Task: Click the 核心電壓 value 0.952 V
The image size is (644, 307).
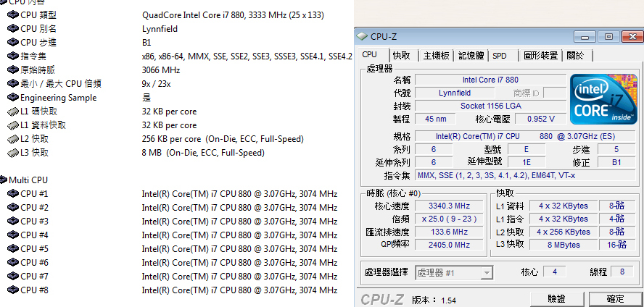Action: click(x=540, y=119)
